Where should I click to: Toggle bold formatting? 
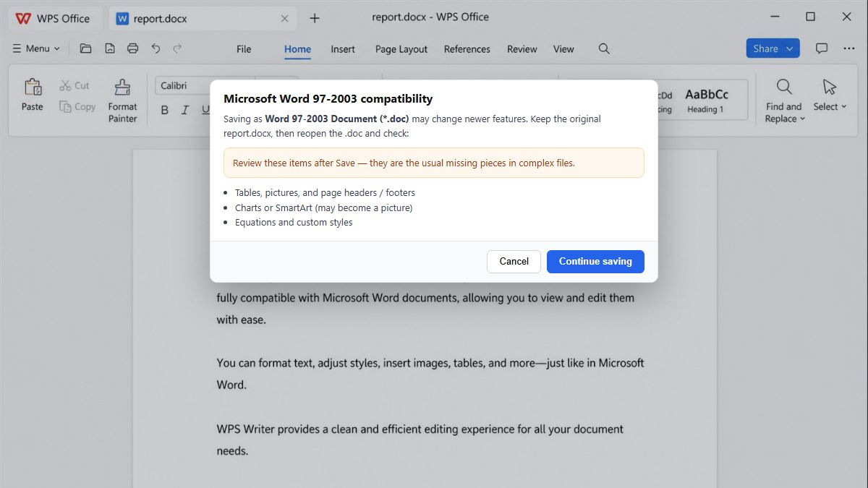(164, 110)
